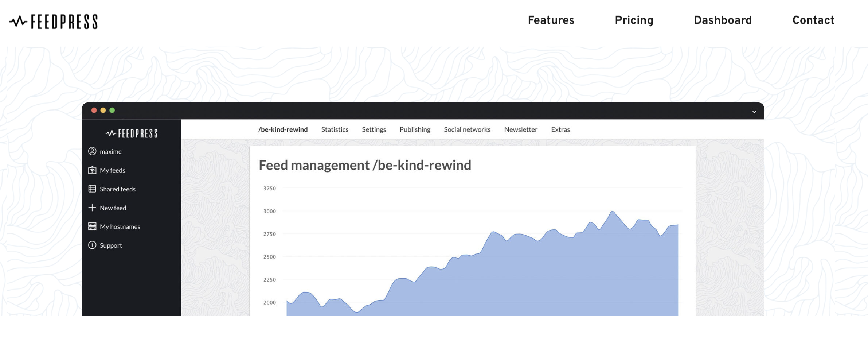The width and height of the screenshot is (868, 337).
Task: Click the FeedPress logo in the header
Action: 54,22
